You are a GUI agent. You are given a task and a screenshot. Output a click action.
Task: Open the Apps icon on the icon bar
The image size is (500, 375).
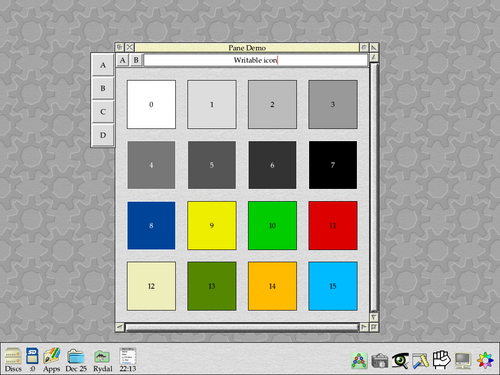click(x=52, y=359)
